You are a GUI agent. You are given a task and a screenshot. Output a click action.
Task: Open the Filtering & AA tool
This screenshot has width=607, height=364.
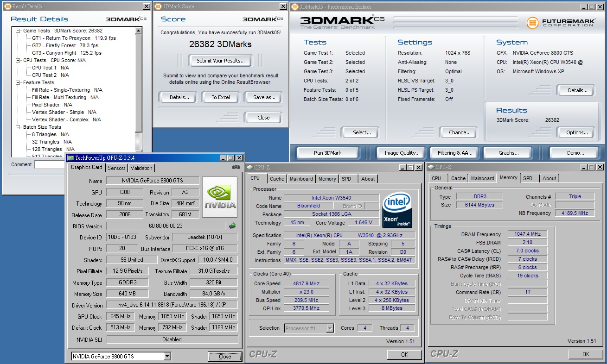coord(454,153)
